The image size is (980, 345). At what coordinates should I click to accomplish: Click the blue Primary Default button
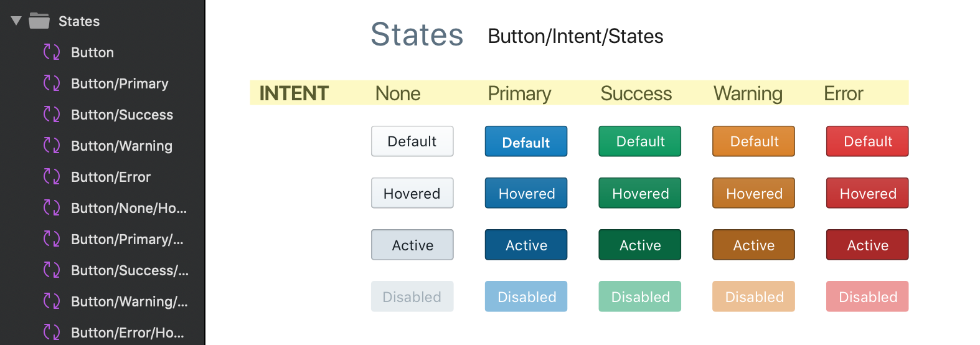pyautogui.click(x=526, y=141)
